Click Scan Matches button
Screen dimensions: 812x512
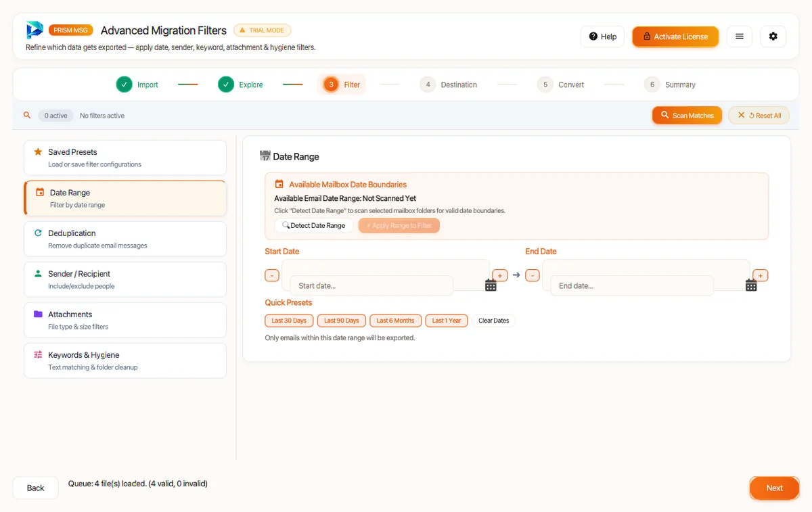pos(687,116)
